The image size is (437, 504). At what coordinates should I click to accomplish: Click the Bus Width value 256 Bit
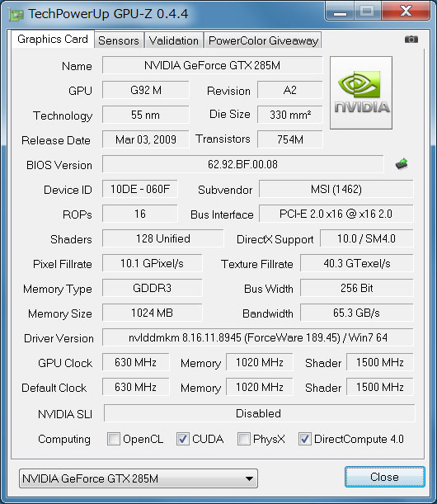[357, 288]
